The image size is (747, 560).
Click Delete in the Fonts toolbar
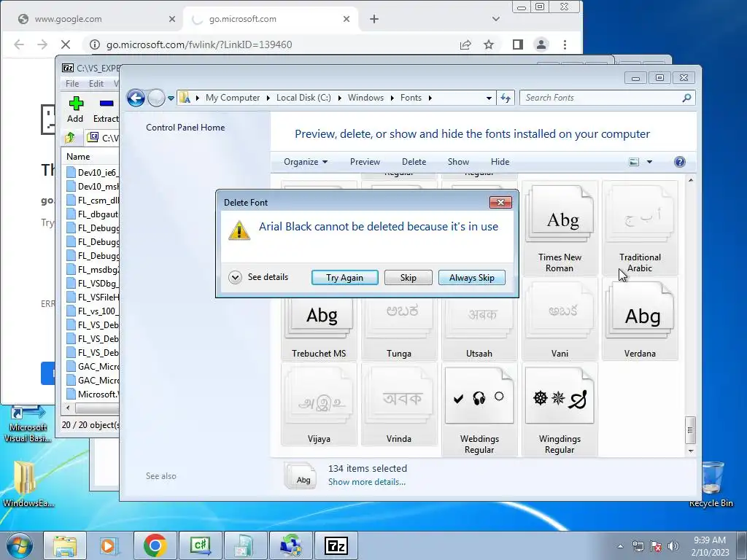(x=414, y=162)
